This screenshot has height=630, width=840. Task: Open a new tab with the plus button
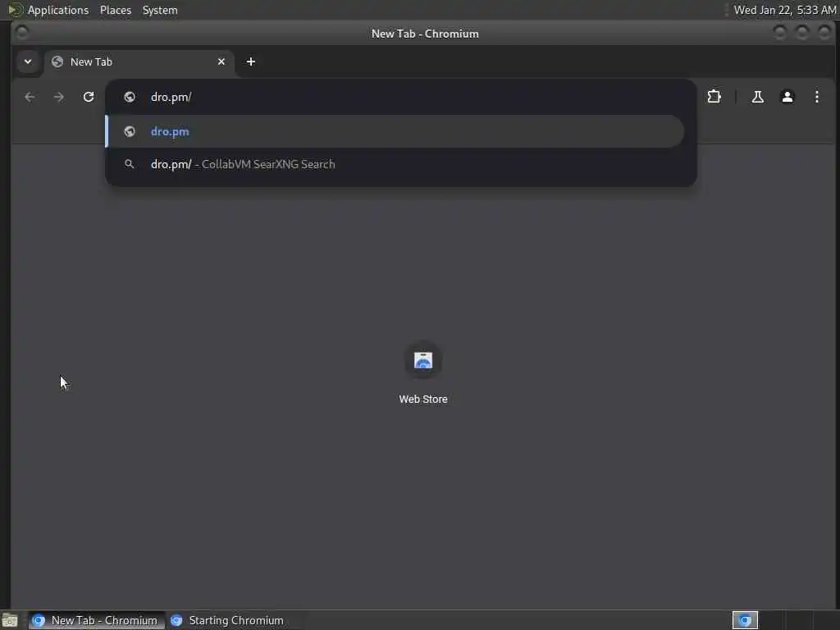[251, 62]
